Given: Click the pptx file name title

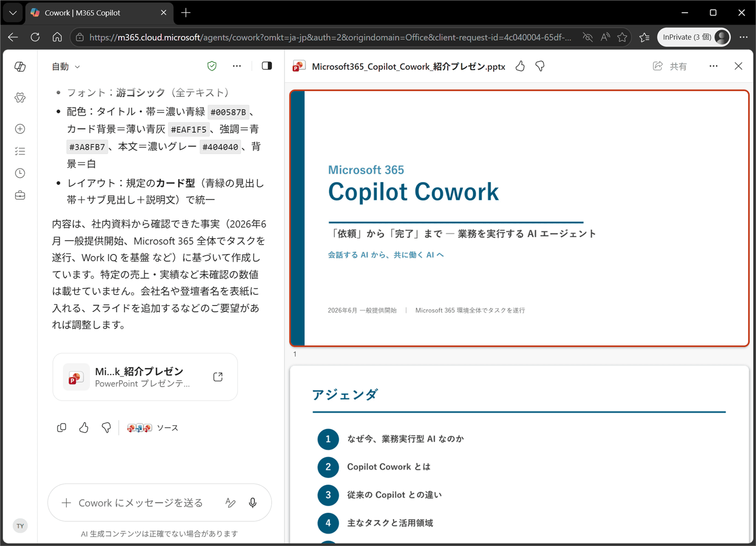Looking at the screenshot, I should tap(409, 67).
